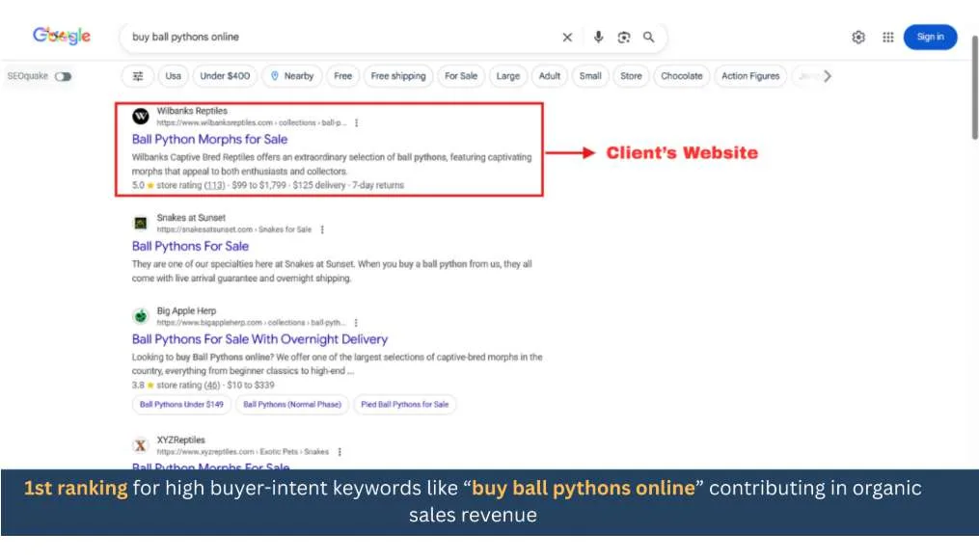The image size is (979, 560).
Task: Select the Chocolate filter chip
Action: tap(682, 76)
